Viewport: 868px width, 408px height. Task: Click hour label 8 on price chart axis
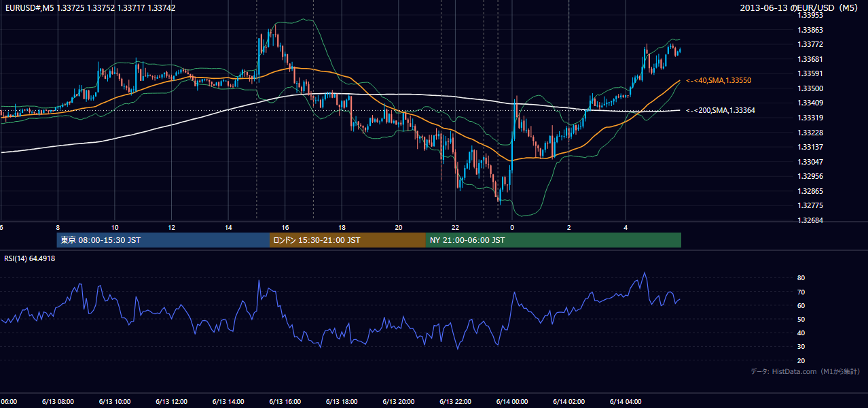(58, 228)
